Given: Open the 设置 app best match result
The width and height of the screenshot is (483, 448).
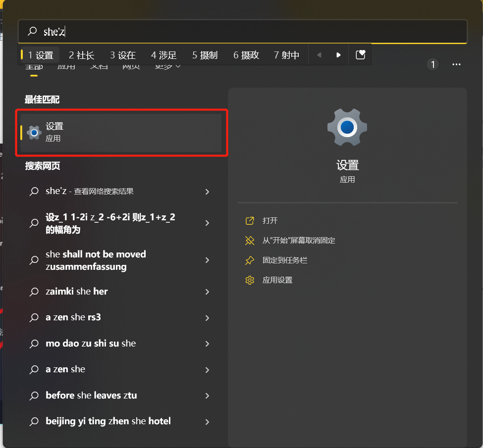Looking at the screenshot, I should (x=121, y=133).
